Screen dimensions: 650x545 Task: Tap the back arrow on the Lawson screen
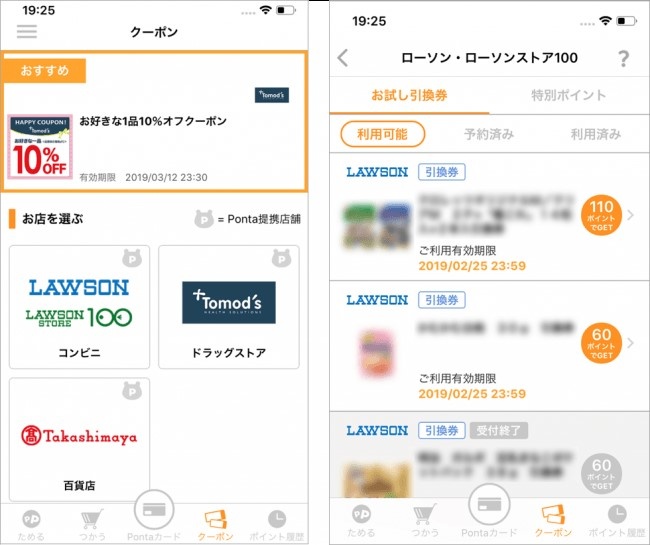pyautogui.click(x=343, y=58)
